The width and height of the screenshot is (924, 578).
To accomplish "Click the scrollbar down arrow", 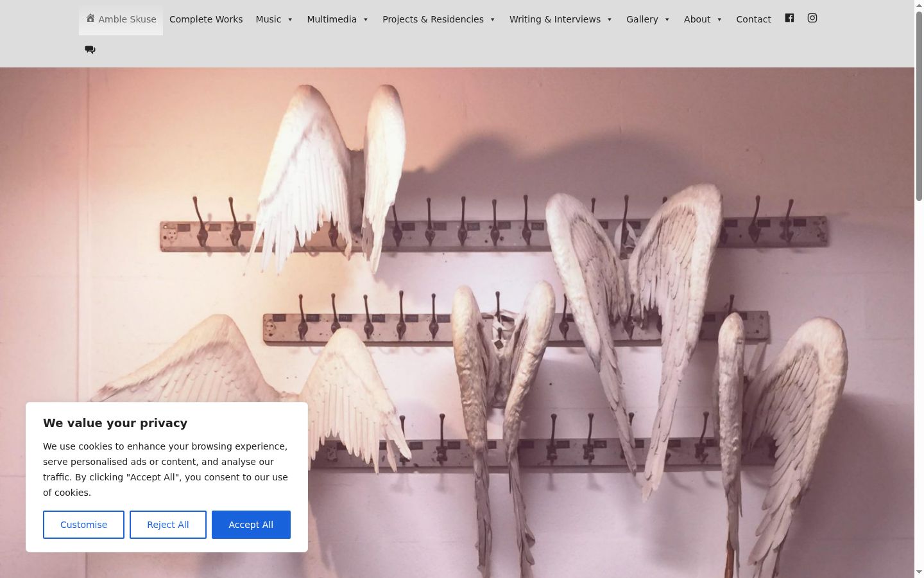I will pyautogui.click(x=919, y=572).
